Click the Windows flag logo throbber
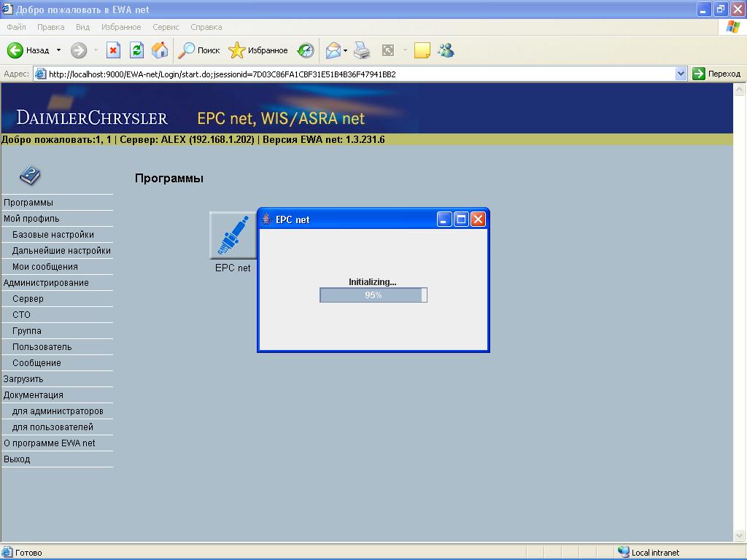747x560 pixels. tap(732, 27)
